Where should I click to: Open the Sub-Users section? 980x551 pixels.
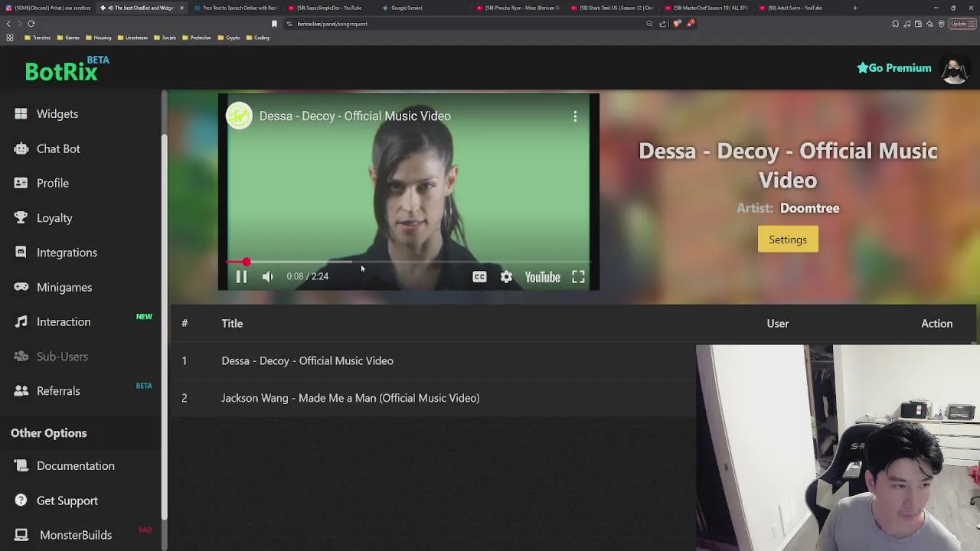51,357
